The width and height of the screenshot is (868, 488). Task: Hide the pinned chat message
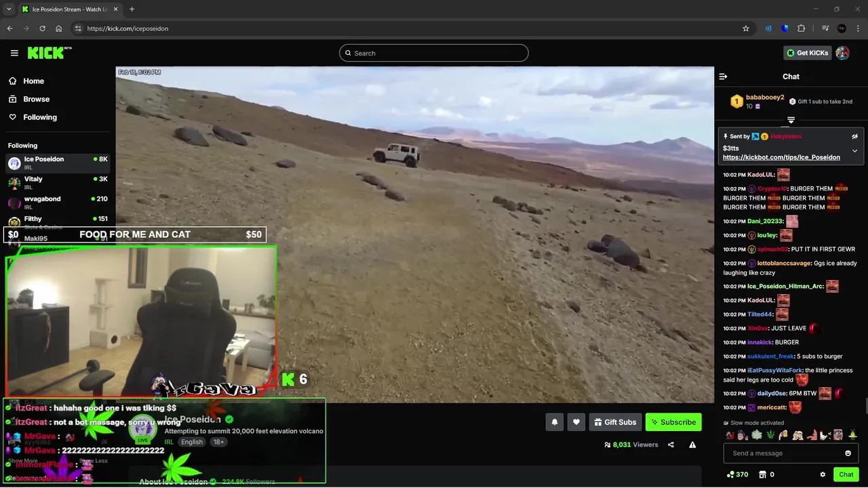854,136
